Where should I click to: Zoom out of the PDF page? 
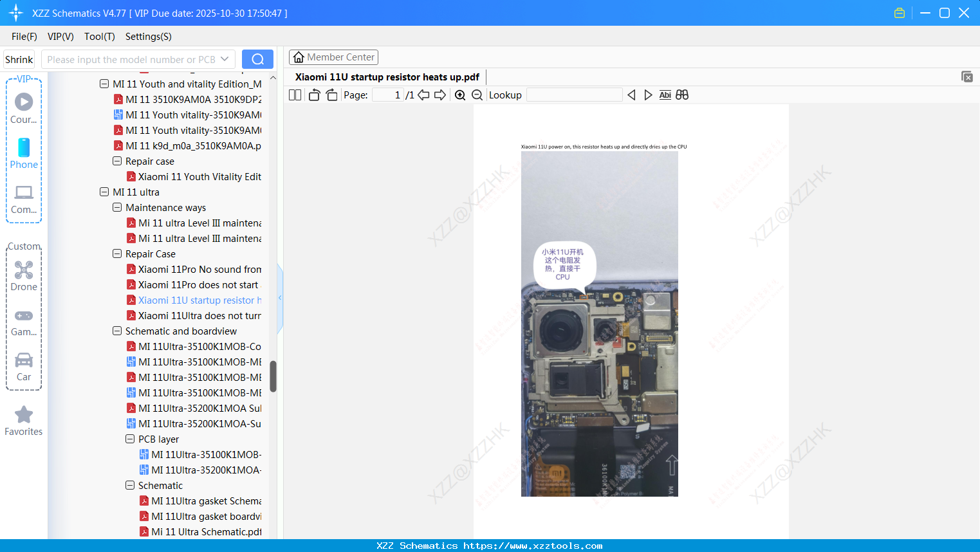click(x=477, y=95)
